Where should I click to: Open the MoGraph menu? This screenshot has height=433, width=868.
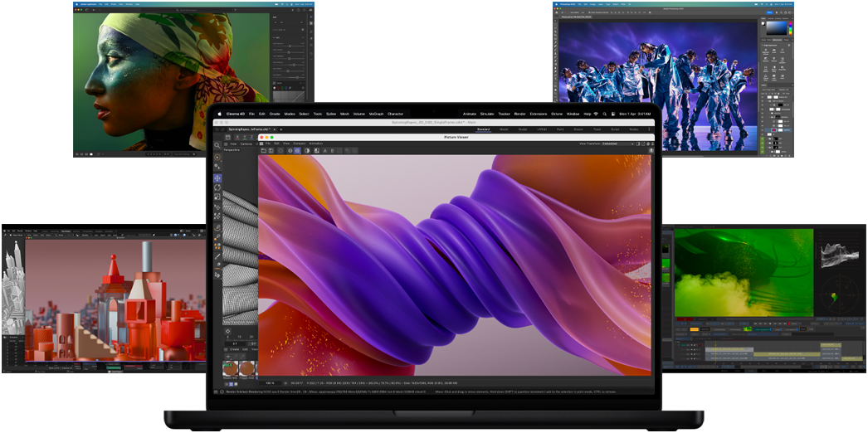[x=377, y=114]
